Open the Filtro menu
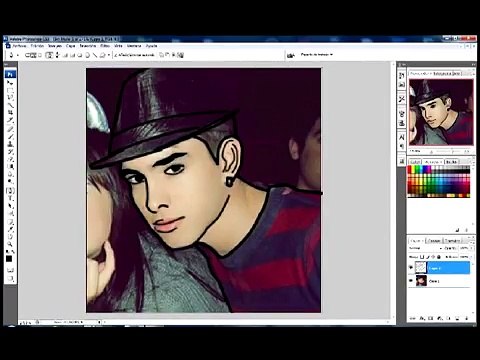Screen dimensions: 480x360 105,46
